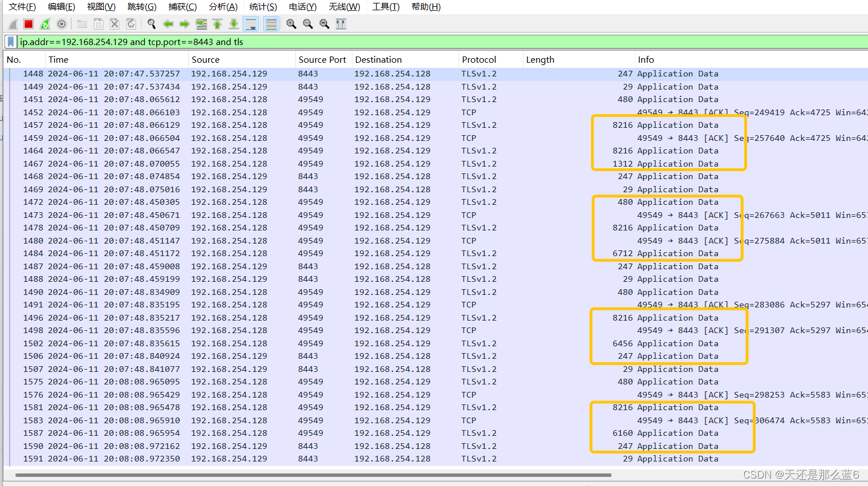
Task: Open capture options gear icon
Action: point(62,24)
